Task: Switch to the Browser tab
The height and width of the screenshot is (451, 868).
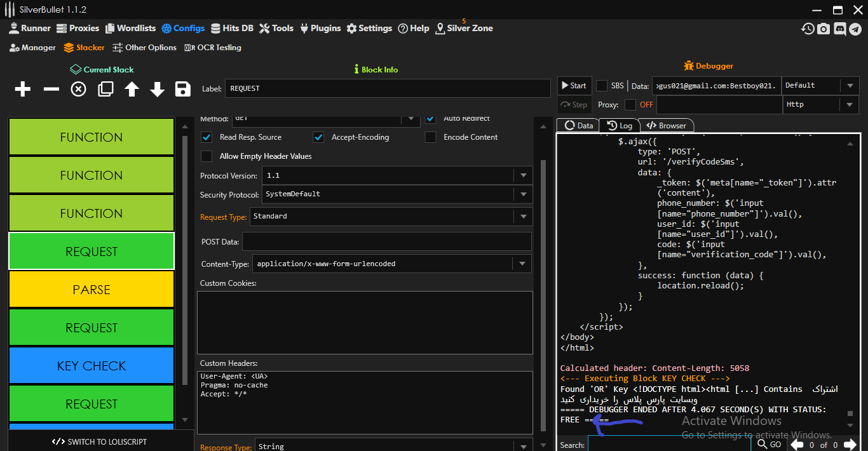Action: click(667, 125)
